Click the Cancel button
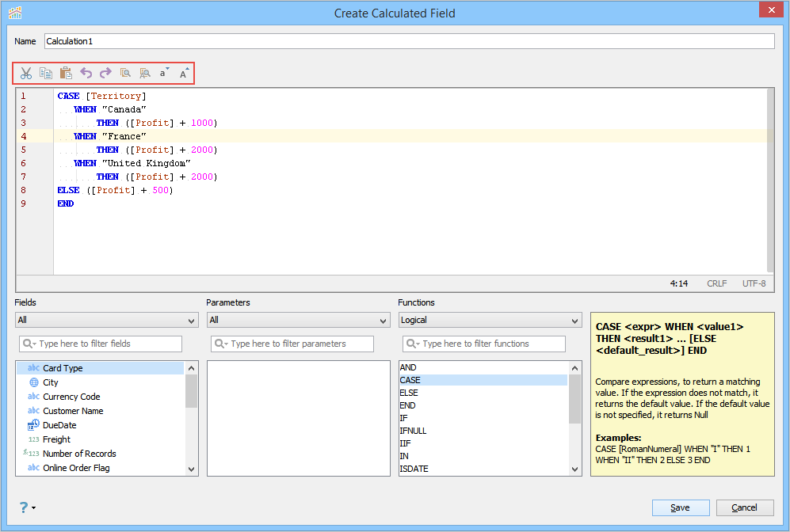Image resolution: width=790 pixels, height=532 pixels. [x=745, y=507]
